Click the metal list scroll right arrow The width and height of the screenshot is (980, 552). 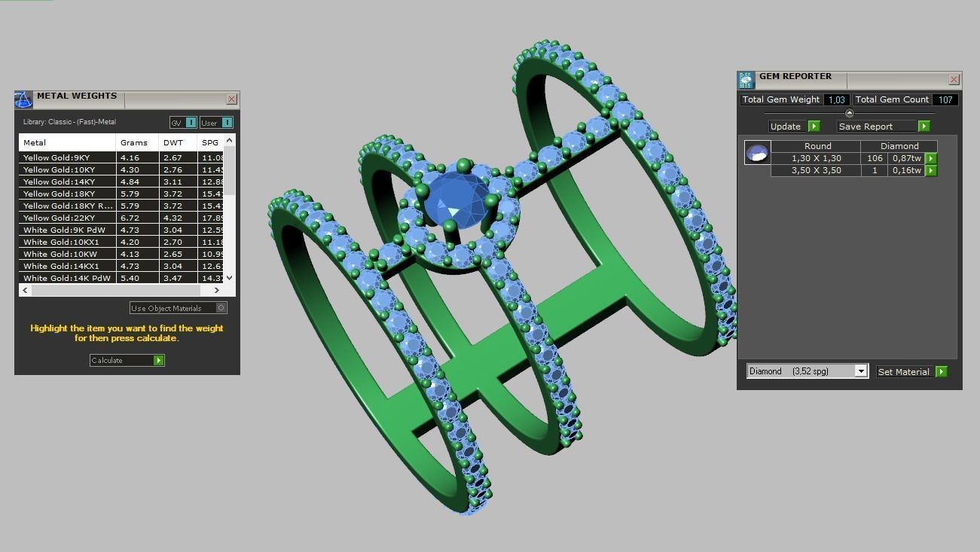tap(217, 290)
